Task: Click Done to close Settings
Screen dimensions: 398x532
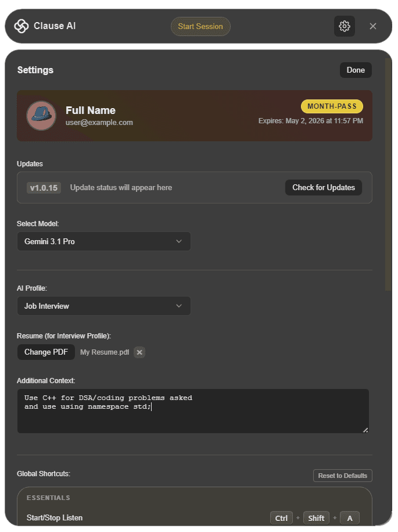Action: (355, 70)
